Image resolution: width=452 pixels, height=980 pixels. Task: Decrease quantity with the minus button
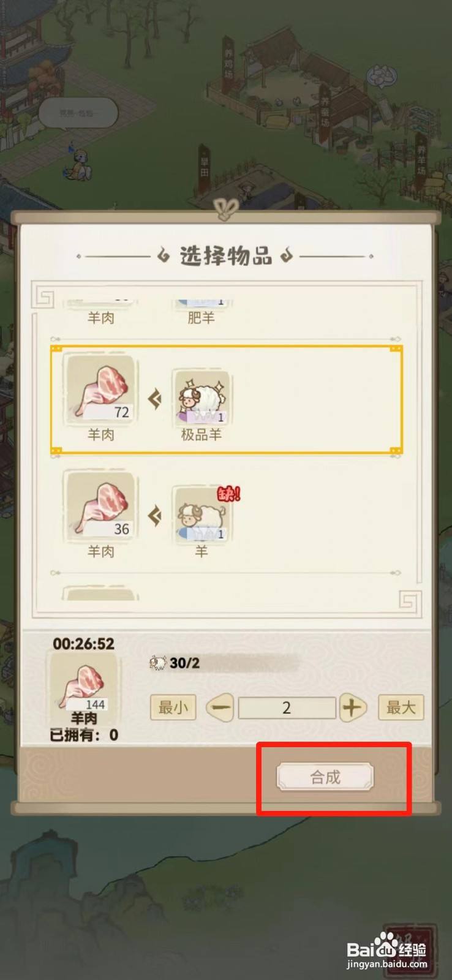tap(220, 707)
